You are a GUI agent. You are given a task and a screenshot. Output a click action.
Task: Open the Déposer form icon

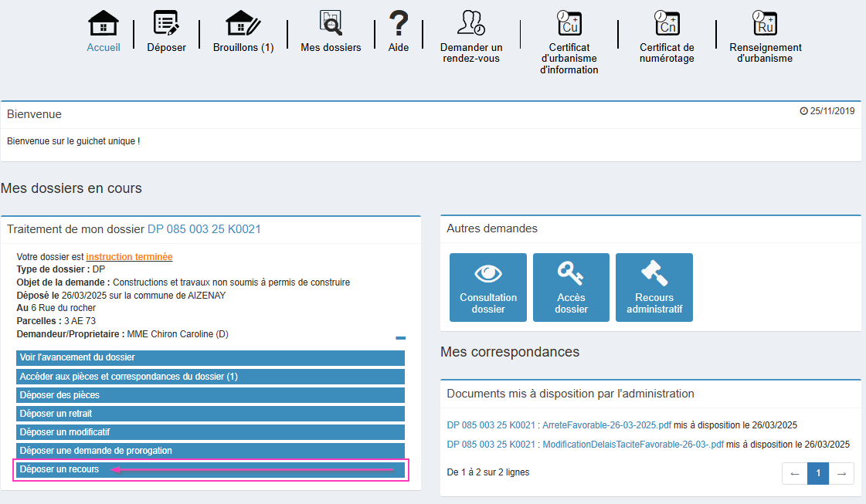point(166,23)
